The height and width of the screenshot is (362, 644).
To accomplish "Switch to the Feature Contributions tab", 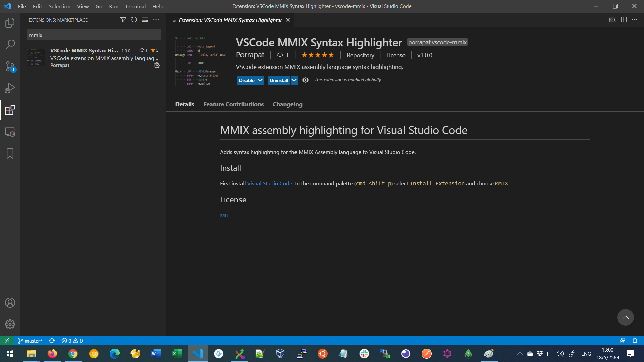I will pos(233,104).
